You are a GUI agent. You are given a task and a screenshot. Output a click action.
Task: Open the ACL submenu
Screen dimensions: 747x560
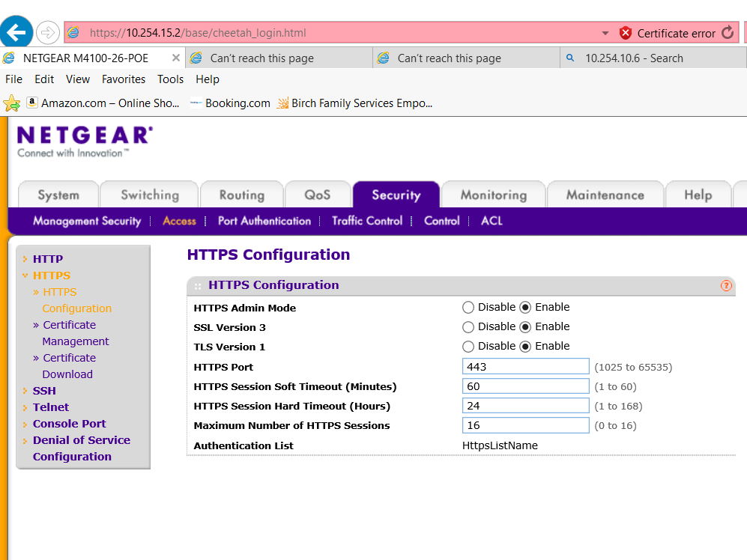click(492, 221)
